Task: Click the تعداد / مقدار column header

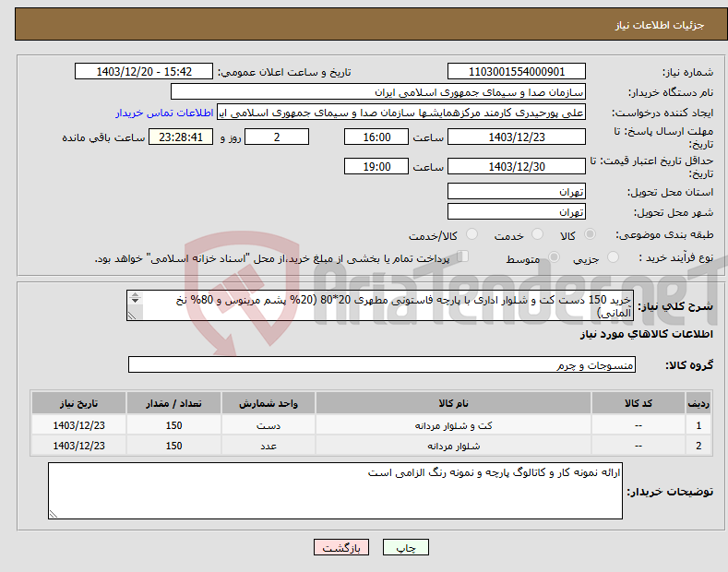Action: click(173, 403)
